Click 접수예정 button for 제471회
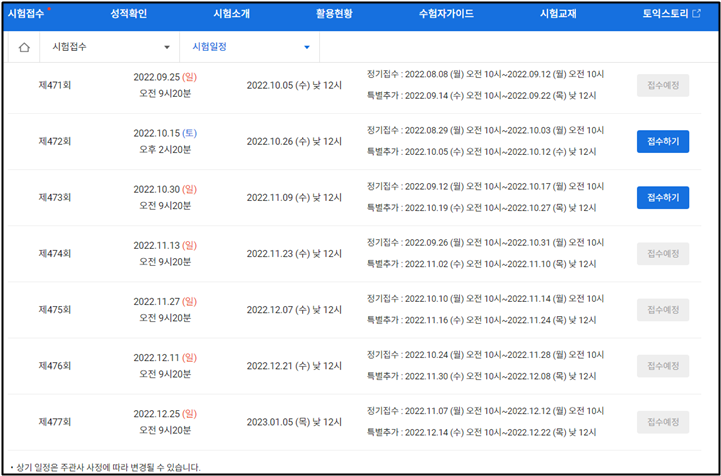Screen dimensions: 721x476 tap(662, 86)
